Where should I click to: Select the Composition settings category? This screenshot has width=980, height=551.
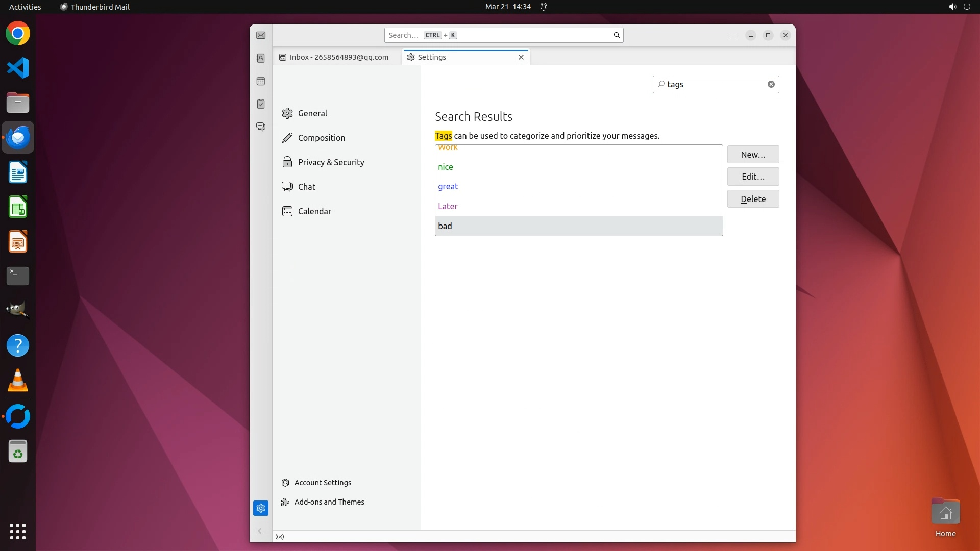coord(321,138)
